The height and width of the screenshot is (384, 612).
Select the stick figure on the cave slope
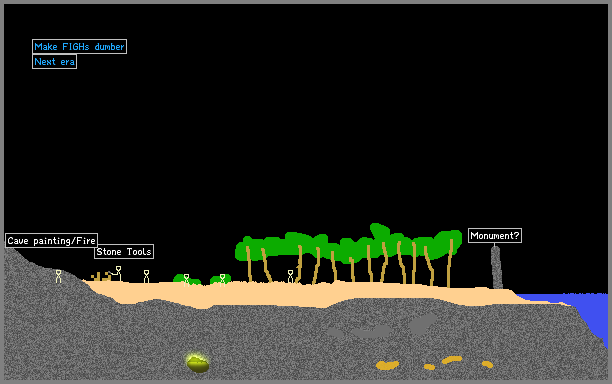click(x=58, y=276)
